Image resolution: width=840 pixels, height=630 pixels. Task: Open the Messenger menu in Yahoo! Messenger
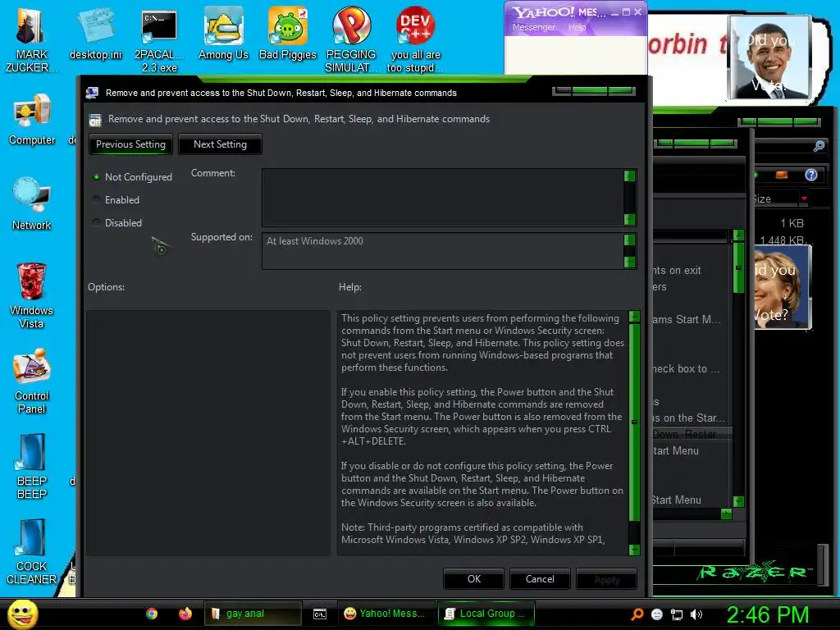(533, 27)
